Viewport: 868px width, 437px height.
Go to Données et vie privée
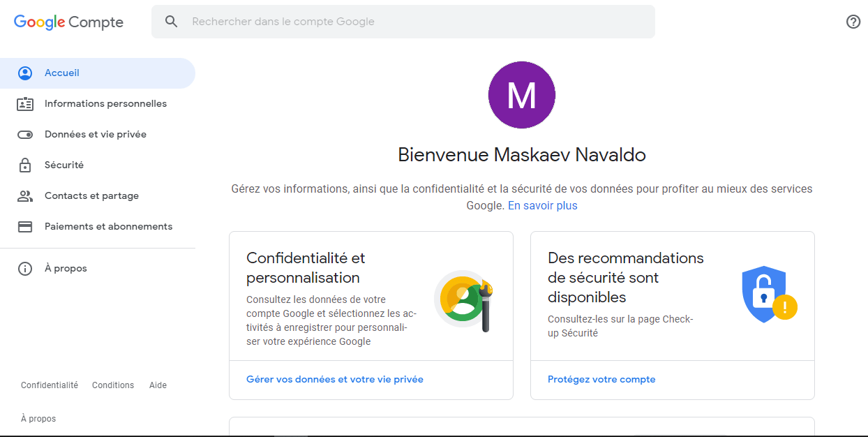point(98,134)
